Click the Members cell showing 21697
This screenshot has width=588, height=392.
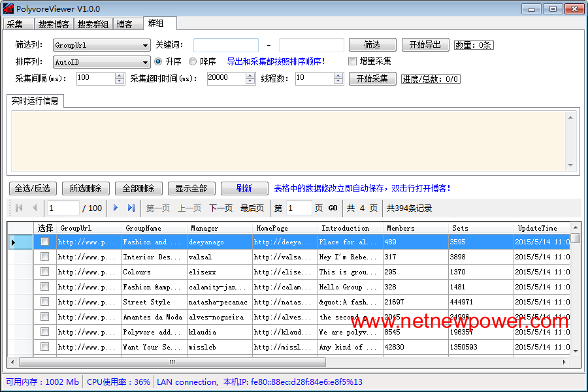pyautogui.click(x=416, y=302)
